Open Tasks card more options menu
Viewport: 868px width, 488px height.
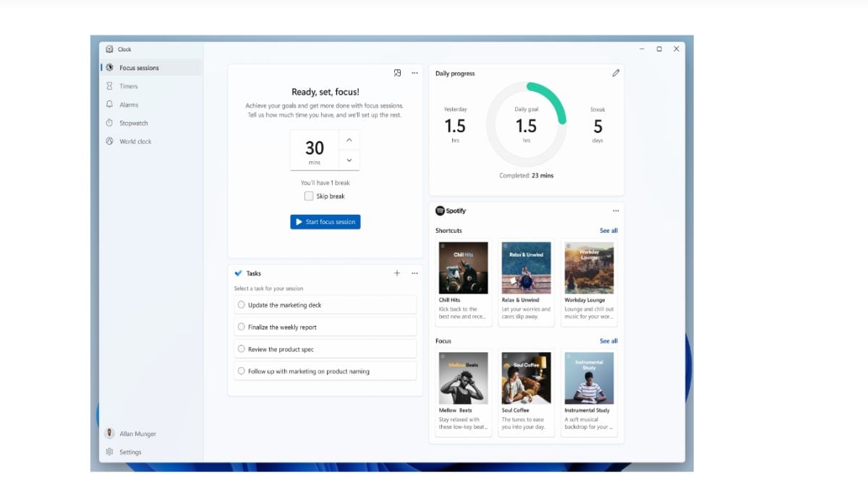[414, 273]
